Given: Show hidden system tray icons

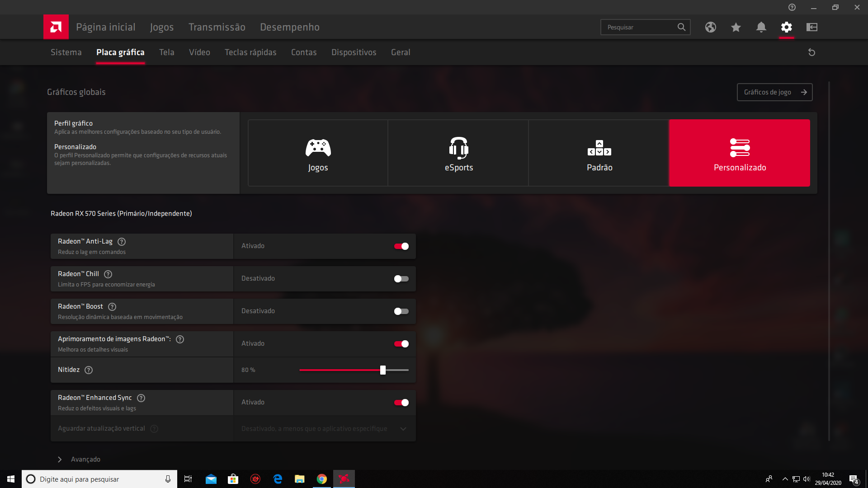Looking at the screenshot, I should pos(785,479).
